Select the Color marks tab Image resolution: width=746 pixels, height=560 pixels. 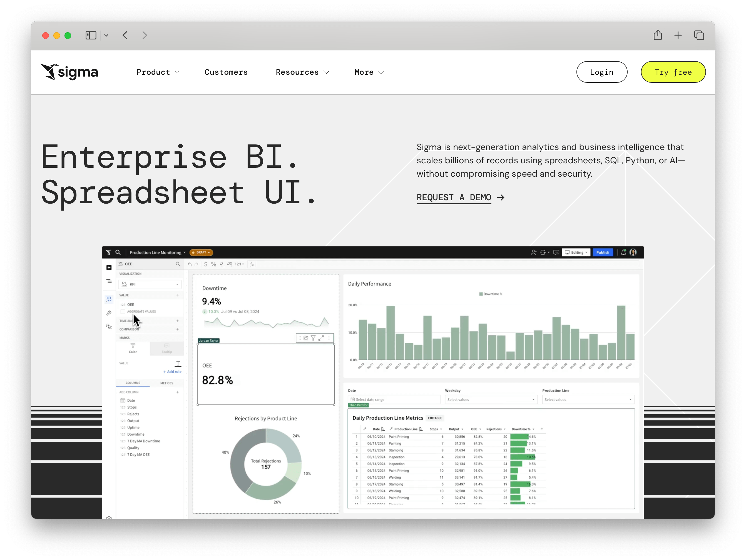click(x=133, y=349)
